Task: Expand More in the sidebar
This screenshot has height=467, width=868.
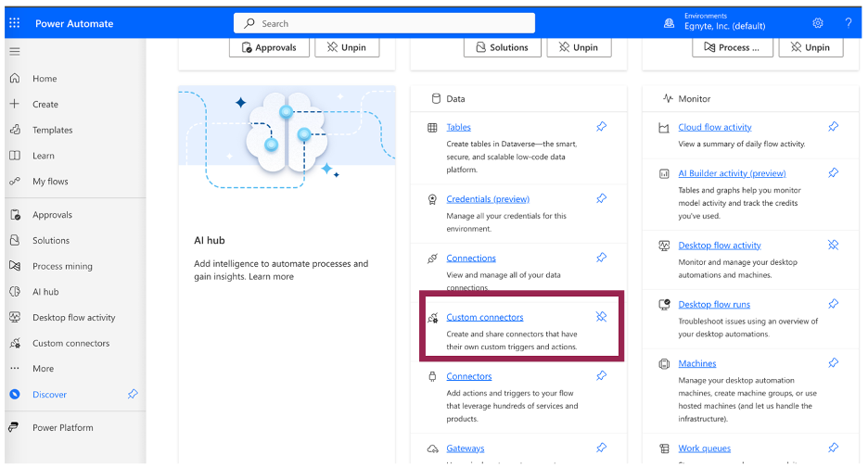Action: click(43, 369)
